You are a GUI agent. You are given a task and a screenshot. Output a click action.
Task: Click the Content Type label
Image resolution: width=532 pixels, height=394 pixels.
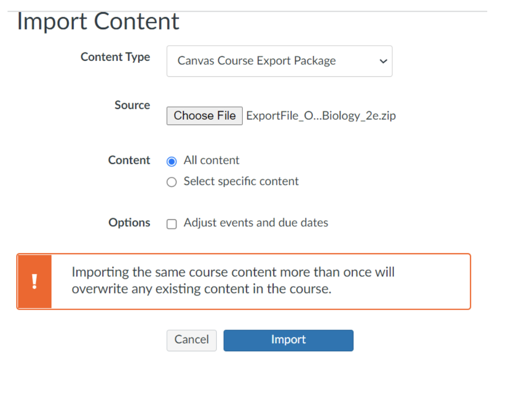pyautogui.click(x=115, y=57)
